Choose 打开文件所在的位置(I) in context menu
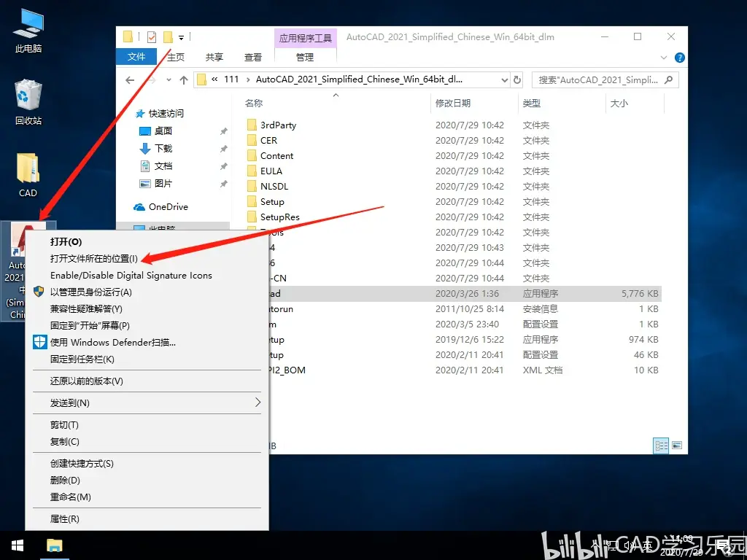 pos(147,259)
